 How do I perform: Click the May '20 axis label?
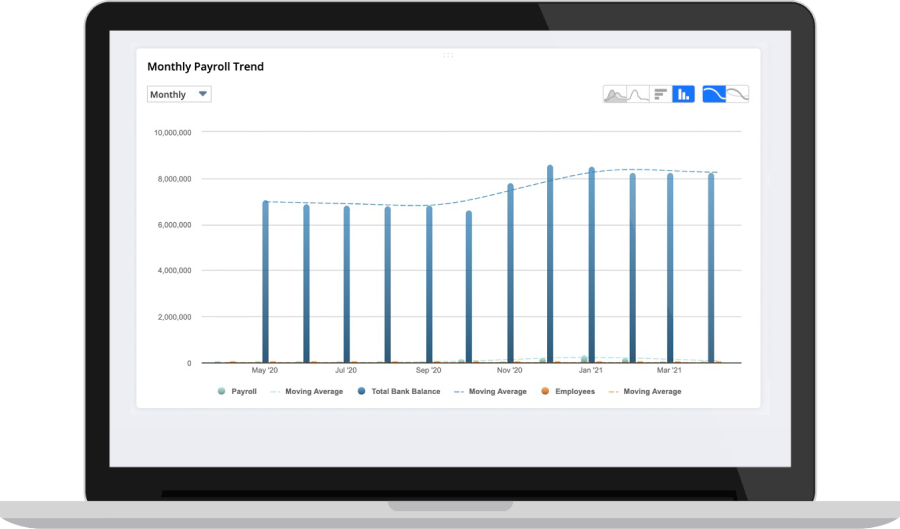click(265, 370)
